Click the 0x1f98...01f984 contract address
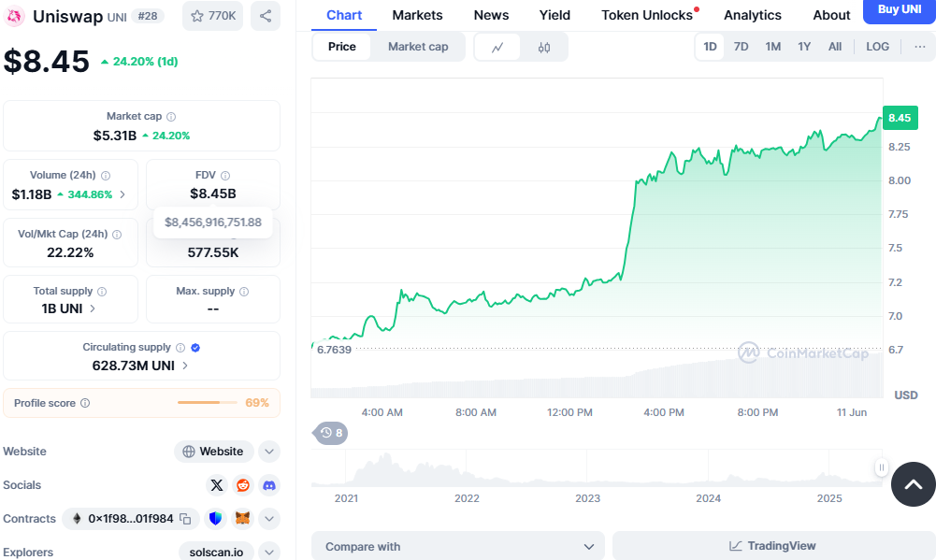The image size is (936, 560). pyautogui.click(x=131, y=519)
